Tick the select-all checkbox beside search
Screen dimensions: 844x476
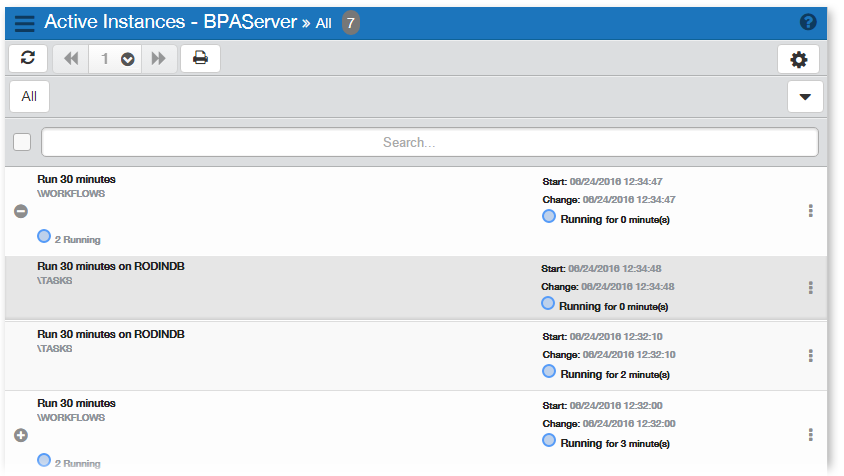22,142
